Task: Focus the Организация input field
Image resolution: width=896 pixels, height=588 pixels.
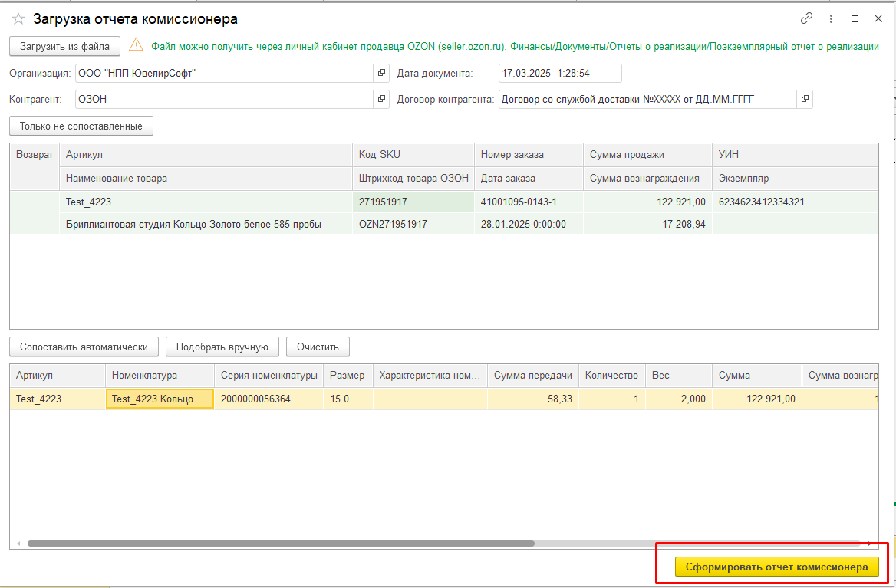Action: tap(224, 73)
